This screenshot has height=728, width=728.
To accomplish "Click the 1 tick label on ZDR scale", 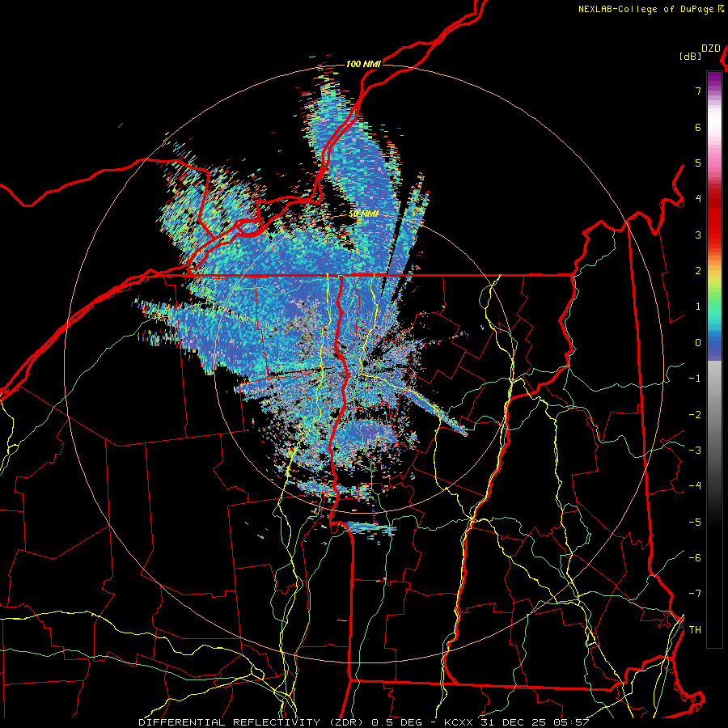I will (698, 307).
